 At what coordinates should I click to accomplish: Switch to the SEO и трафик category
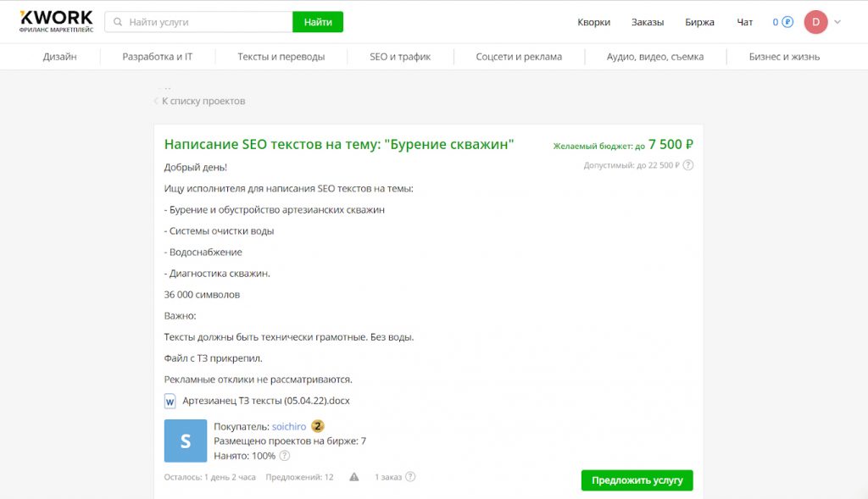[x=399, y=56]
